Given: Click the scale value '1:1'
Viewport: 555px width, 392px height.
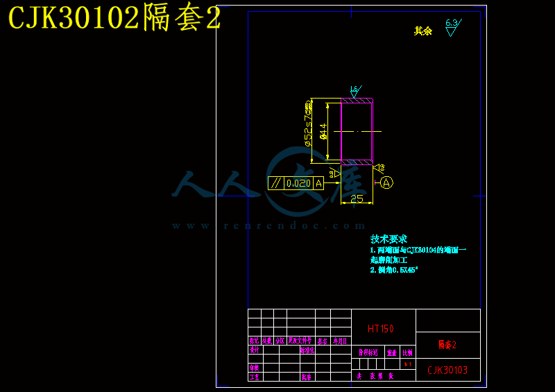Looking at the screenshot, I should tap(408, 364).
